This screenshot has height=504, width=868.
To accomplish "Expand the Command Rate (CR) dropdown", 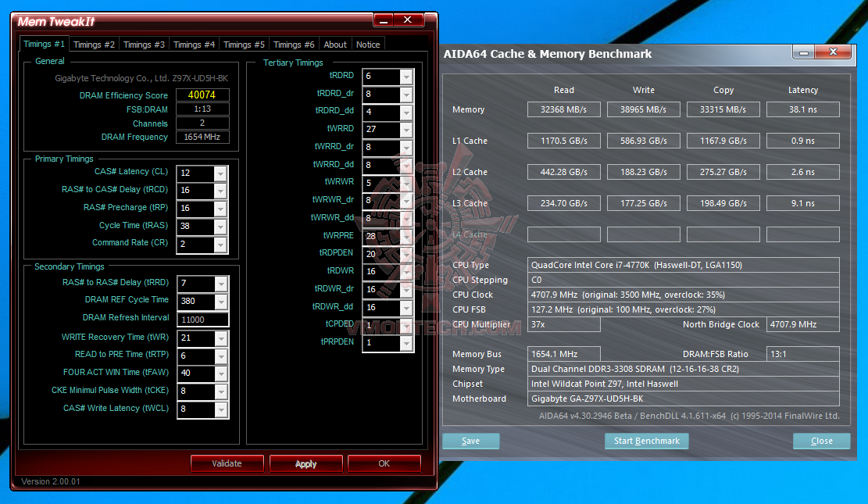I will (x=220, y=245).
